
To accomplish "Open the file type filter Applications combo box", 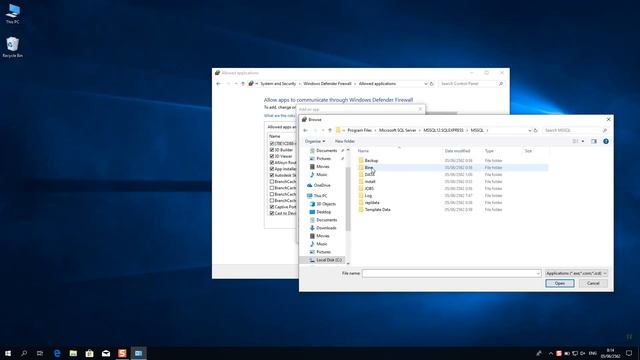I will coord(576,273).
